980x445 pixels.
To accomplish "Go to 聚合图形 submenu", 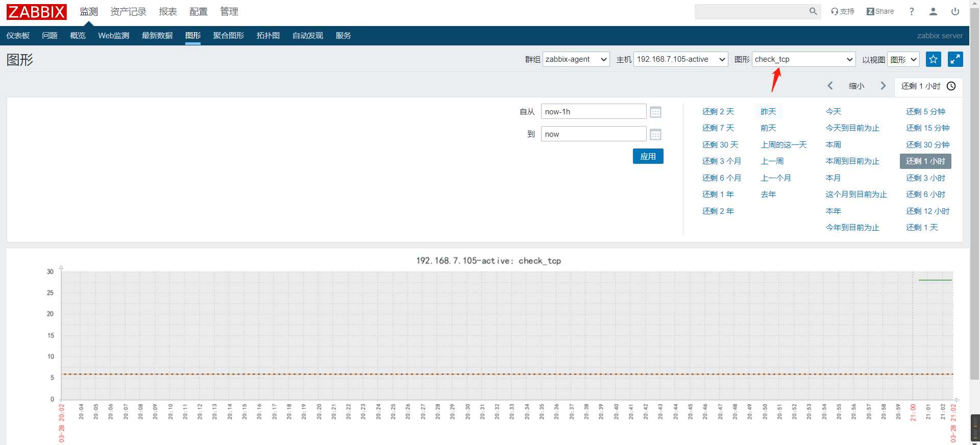I will 229,36.
